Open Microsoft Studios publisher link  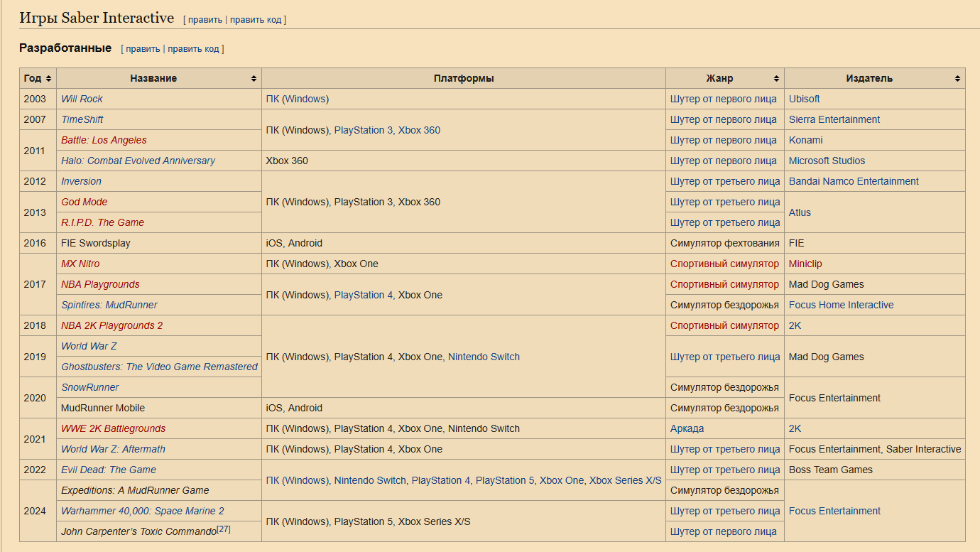tap(827, 161)
